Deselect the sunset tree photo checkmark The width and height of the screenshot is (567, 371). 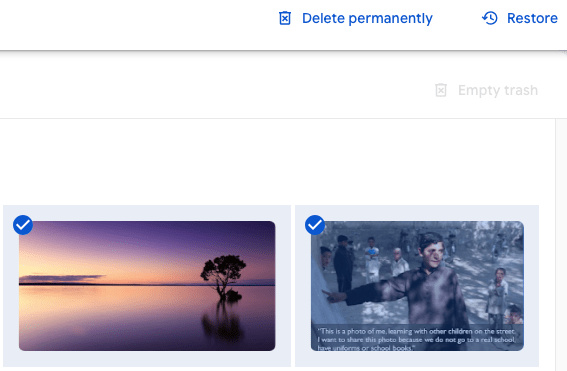(23, 225)
